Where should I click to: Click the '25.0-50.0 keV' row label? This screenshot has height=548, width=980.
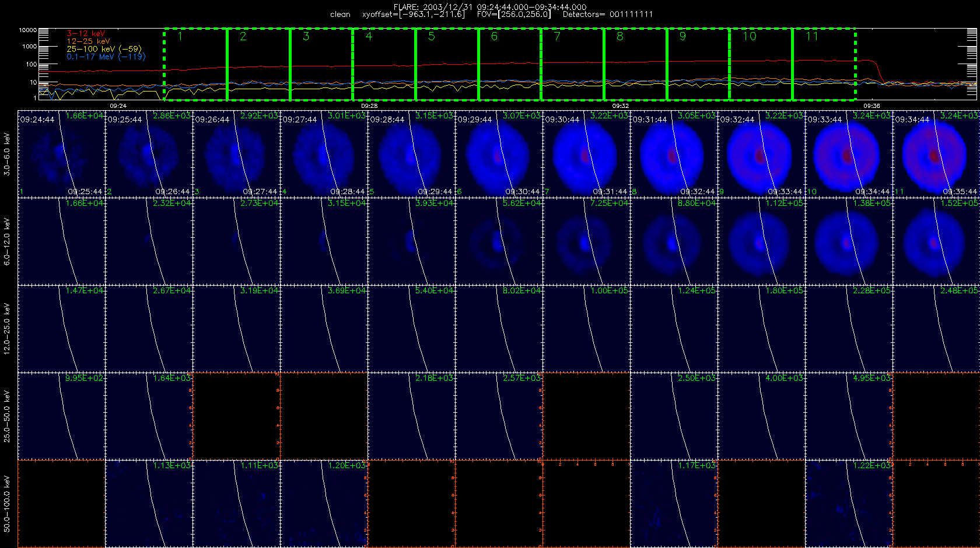(x=7, y=416)
